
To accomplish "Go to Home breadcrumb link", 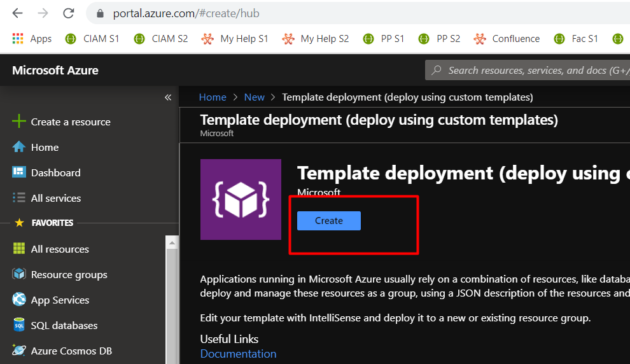I will click(x=213, y=97).
